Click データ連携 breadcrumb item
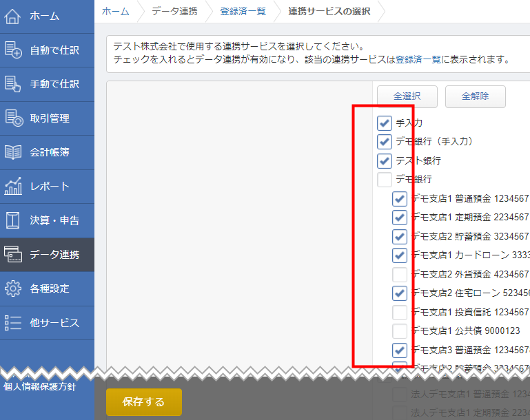The width and height of the screenshot is (530, 420). (x=174, y=12)
